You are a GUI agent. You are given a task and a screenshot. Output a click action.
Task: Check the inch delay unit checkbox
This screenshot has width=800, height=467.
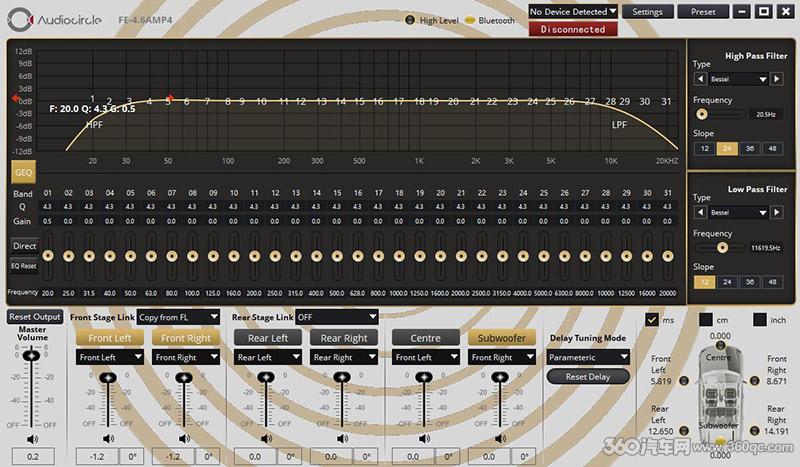[760, 319]
